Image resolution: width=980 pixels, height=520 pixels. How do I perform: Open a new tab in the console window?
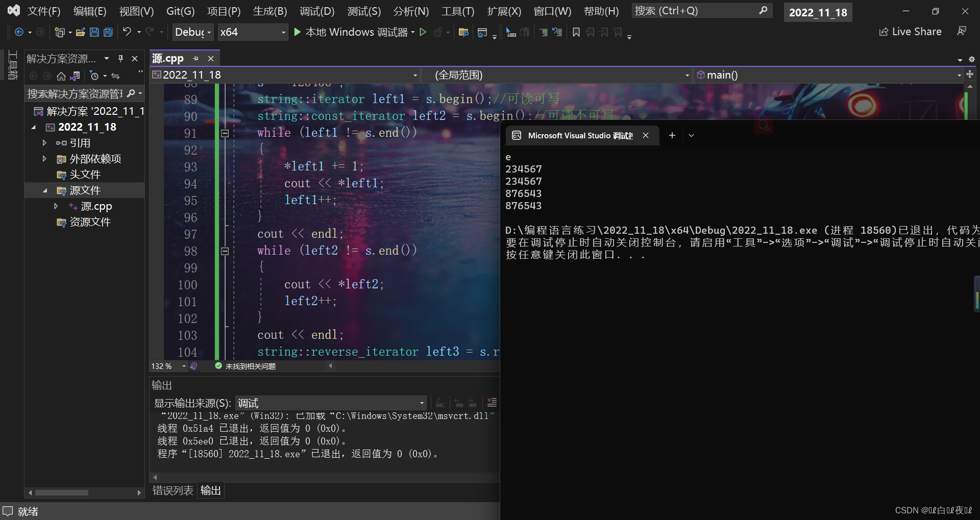[672, 135]
